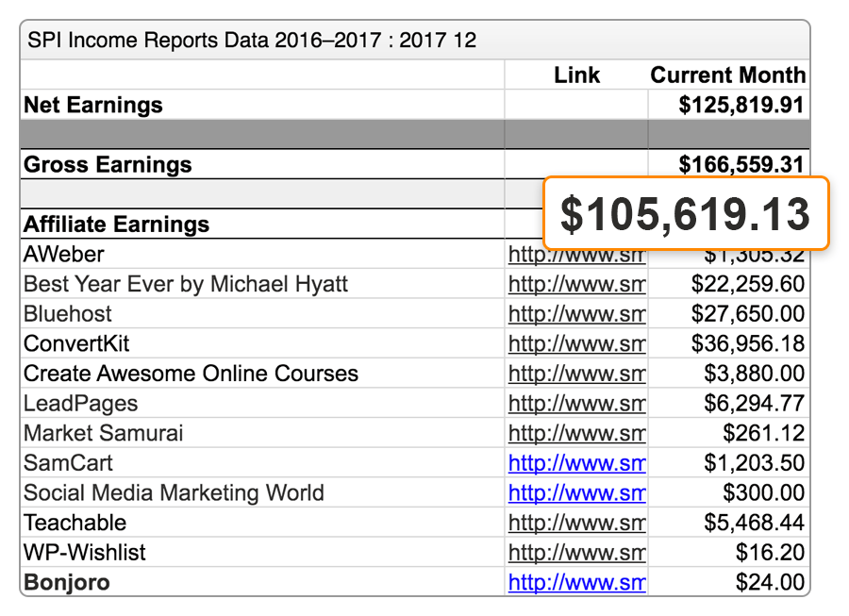Open the Bluehost affiliate link
This screenshot has width=849, height=616.
[x=576, y=313]
